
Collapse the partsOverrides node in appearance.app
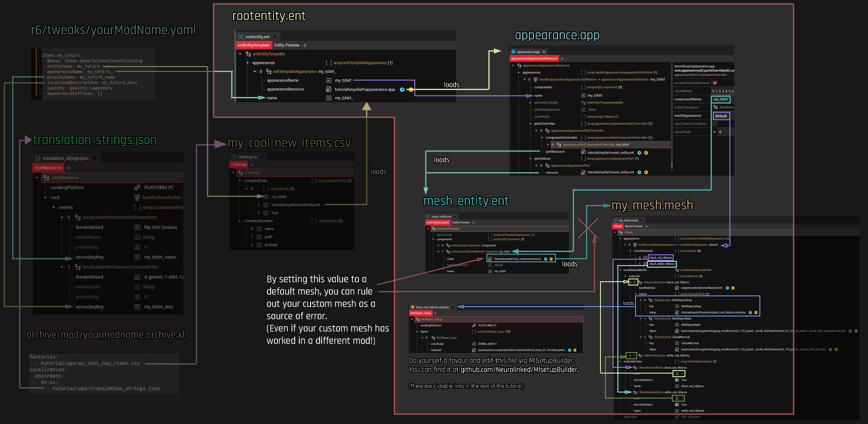click(530, 124)
